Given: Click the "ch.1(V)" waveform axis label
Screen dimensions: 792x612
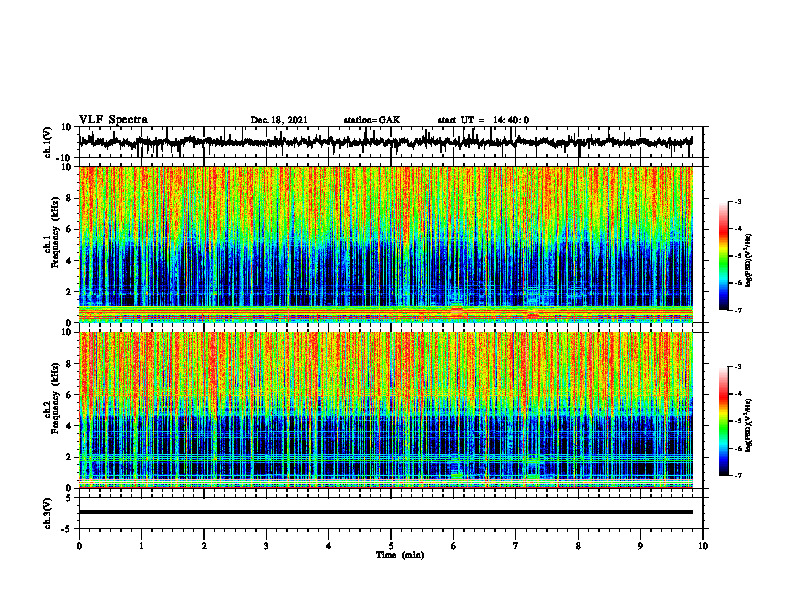Looking at the screenshot, I should [x=47, y=142].
